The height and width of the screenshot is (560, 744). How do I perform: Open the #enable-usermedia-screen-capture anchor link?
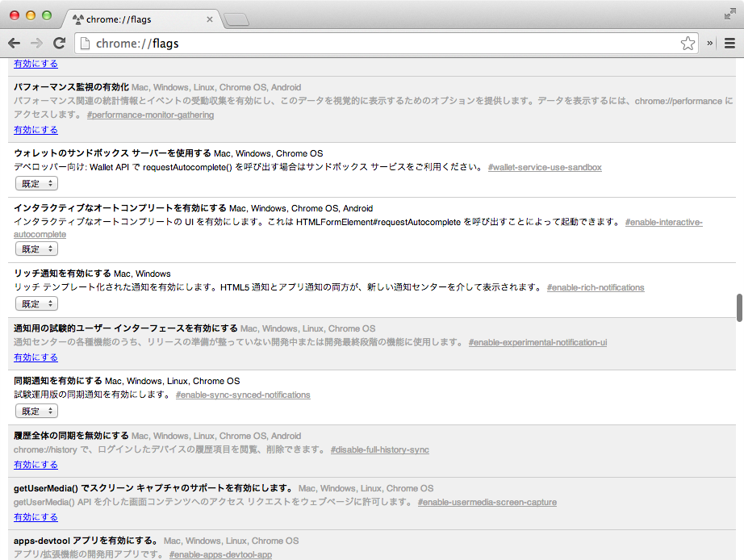[487, 502]
